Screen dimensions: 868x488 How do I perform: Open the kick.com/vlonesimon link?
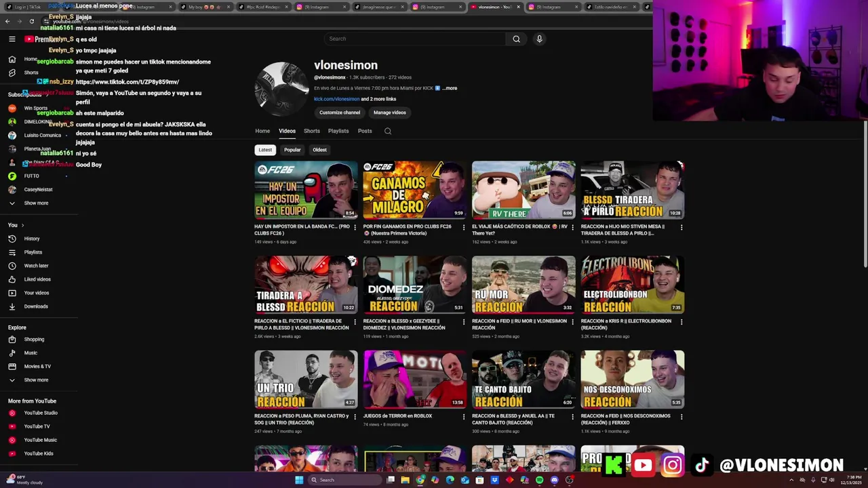[x=336, y=99]
